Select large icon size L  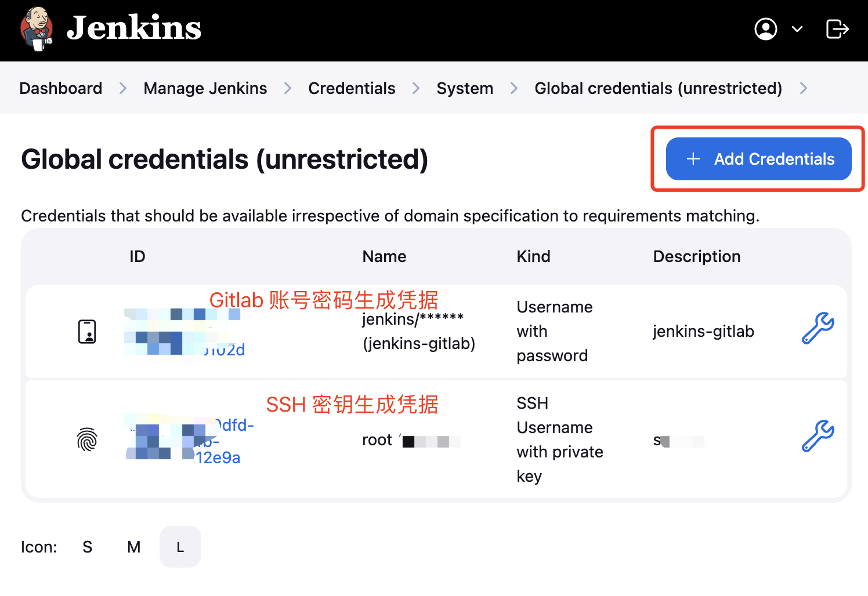click(180, 547)
